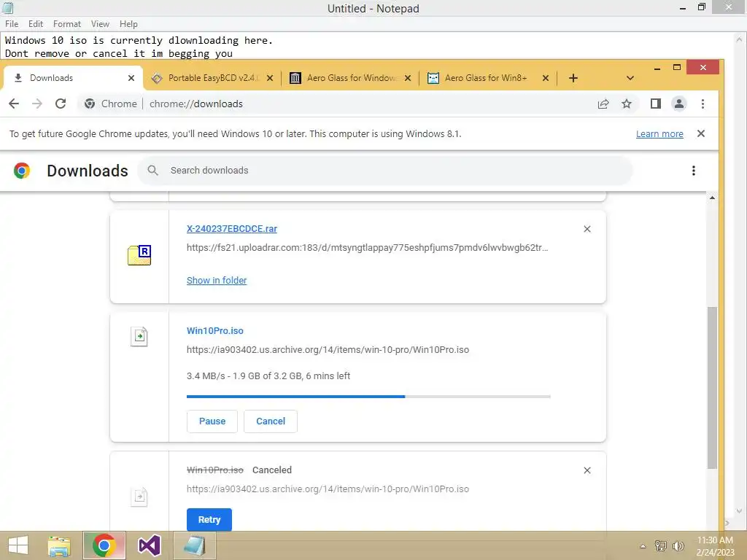Click the Notepad taskbar icon

[x=194, y=545]
